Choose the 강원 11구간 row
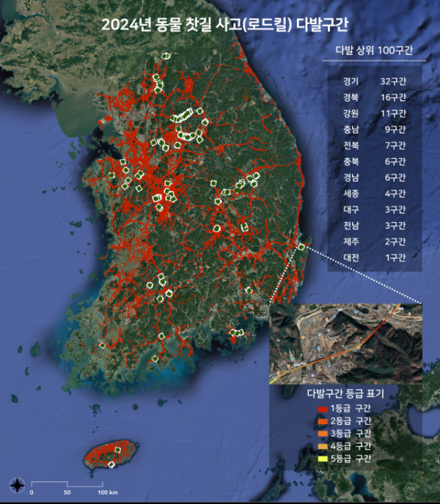The image size is (440, 504). (374, 112)
